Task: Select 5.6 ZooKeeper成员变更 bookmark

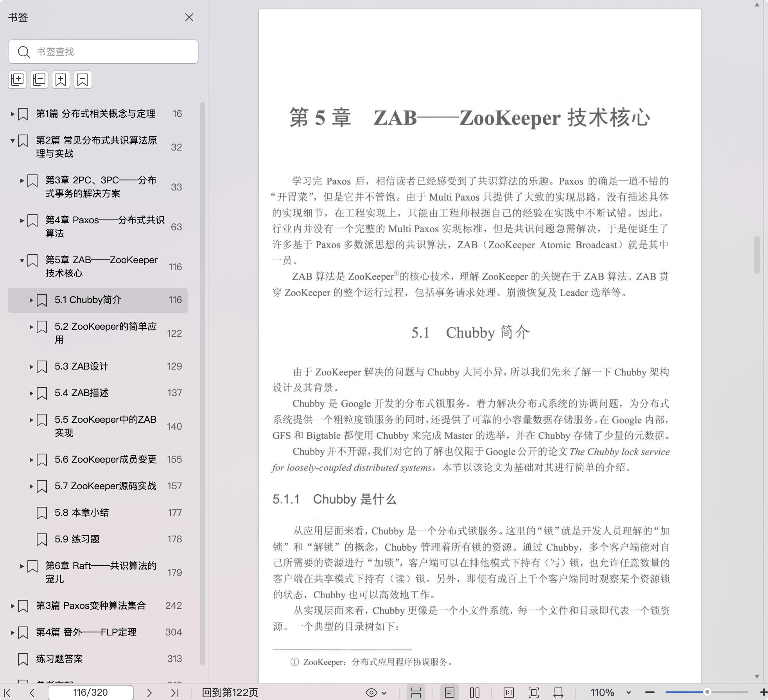Action: (106, 459)
